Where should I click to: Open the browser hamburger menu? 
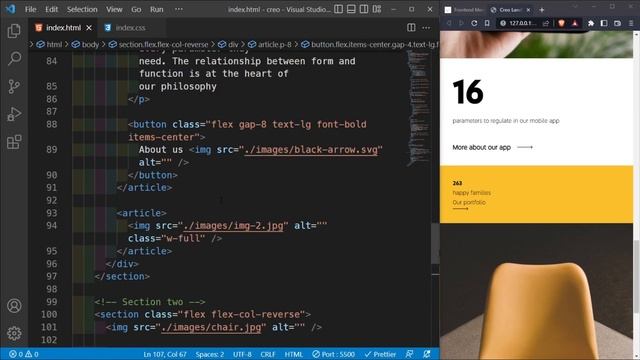coord(631,23)
